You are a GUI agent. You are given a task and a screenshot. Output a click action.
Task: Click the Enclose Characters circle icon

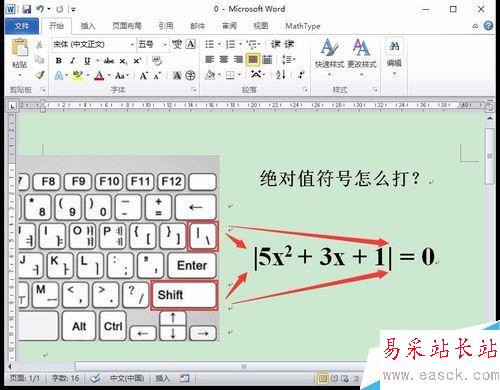click(x=190, y=76)
